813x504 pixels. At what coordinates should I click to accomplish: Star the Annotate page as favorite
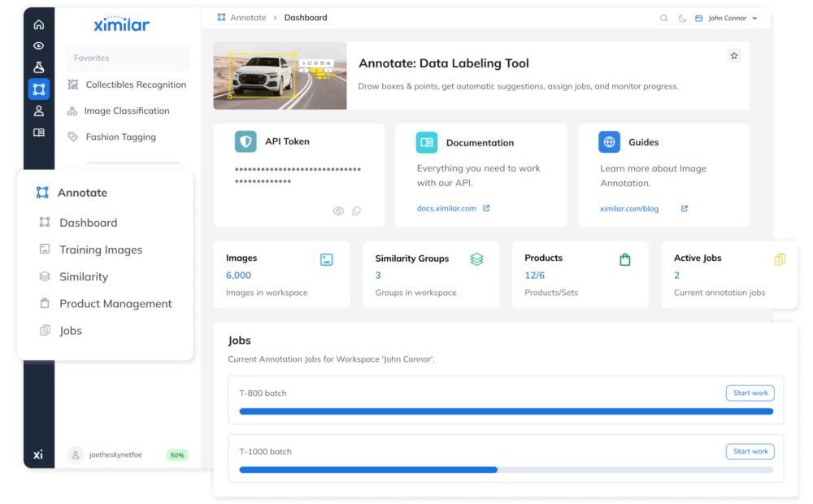click(x=734, y=55)
